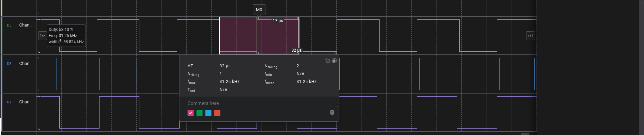Screen dimensions: 644x135
Task: Click the ΔT 32 µs value
Action: 225,66
